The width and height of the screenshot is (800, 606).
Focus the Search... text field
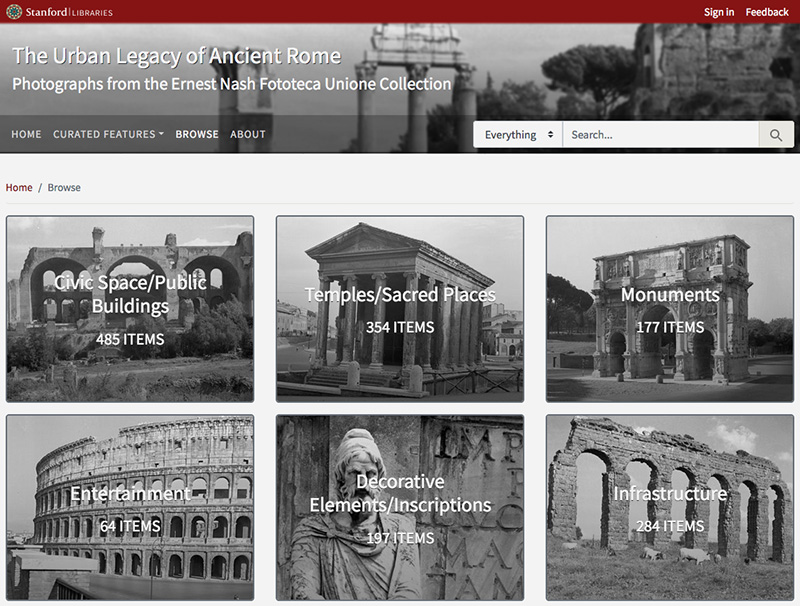pos(661,135)
